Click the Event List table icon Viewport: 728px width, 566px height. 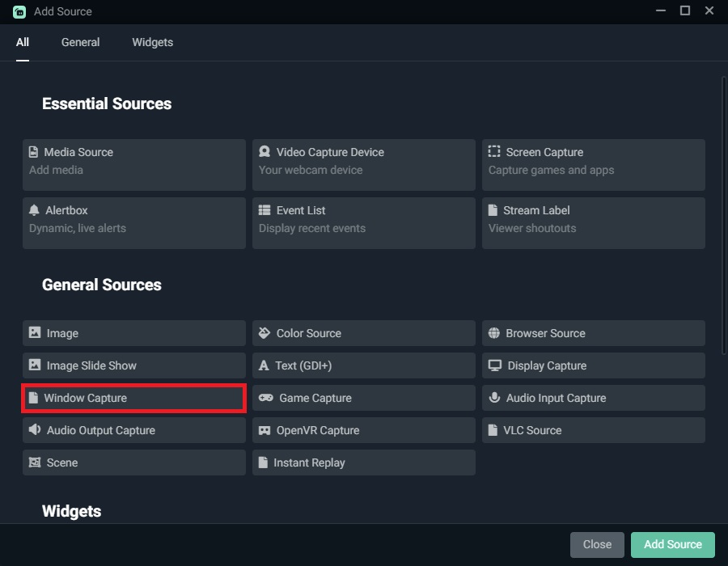[265, 210]
